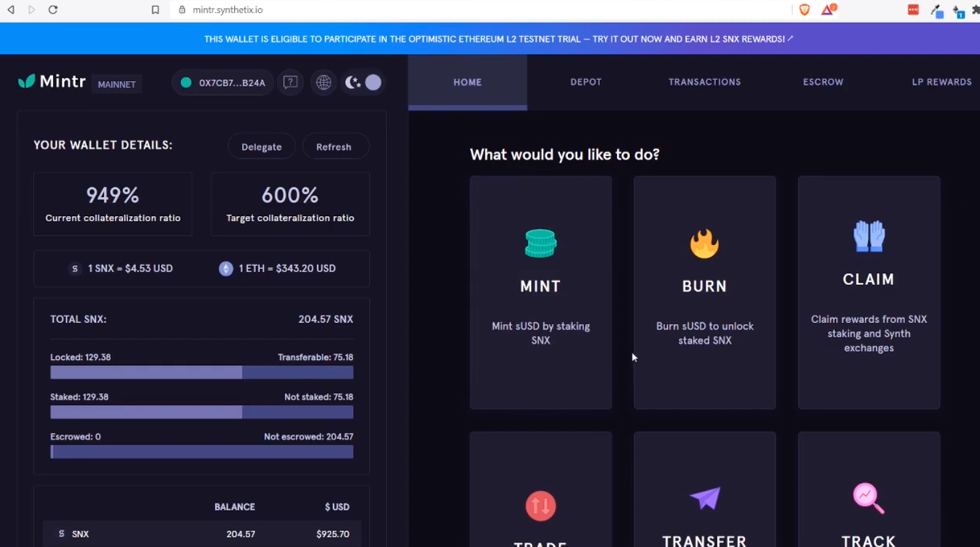
Task: Switch to the HOME tab
Action: click(x=467, y=82)
